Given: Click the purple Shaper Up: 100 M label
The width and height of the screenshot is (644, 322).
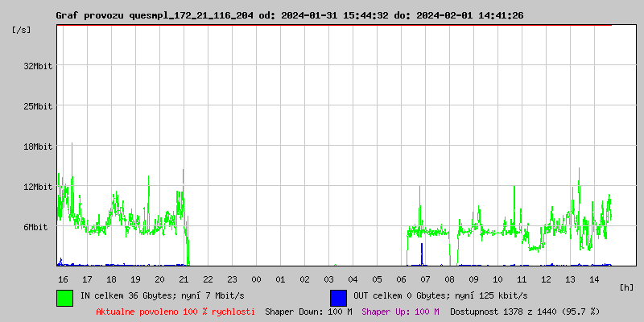Looking at the screenshot, I should tap(400, 311).
